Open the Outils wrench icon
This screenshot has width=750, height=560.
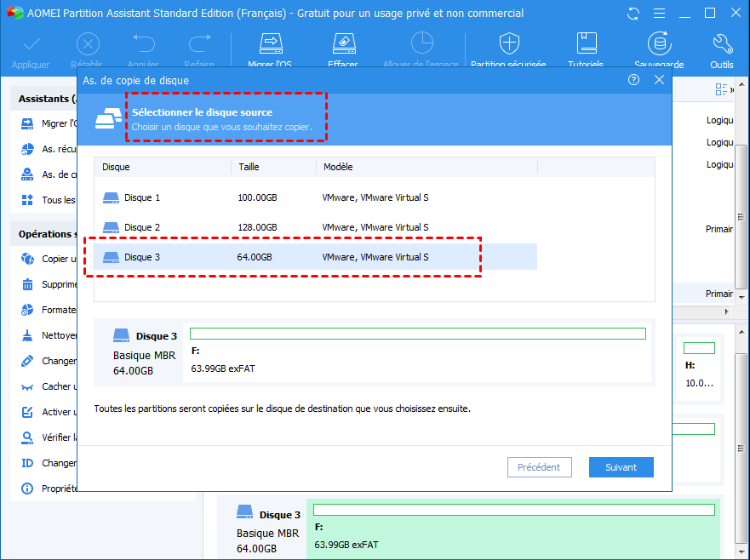[x=722, y=44]
